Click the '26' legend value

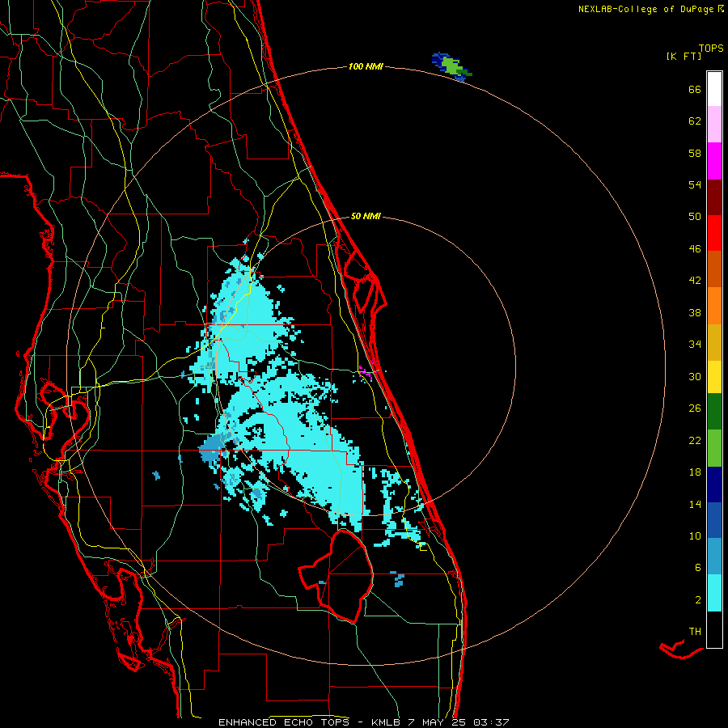(695, 408)
